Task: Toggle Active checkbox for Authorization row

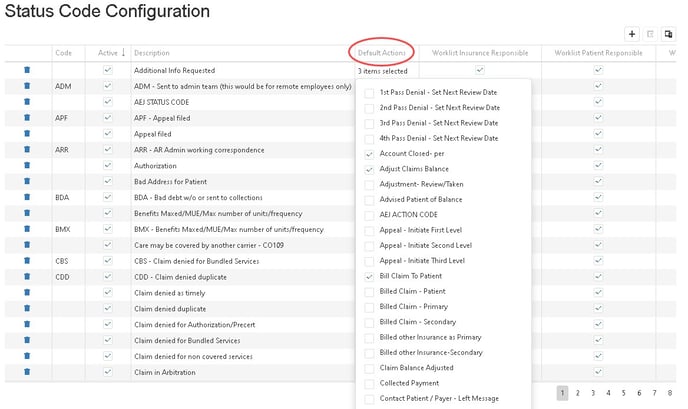Action: tap(107, 166)
